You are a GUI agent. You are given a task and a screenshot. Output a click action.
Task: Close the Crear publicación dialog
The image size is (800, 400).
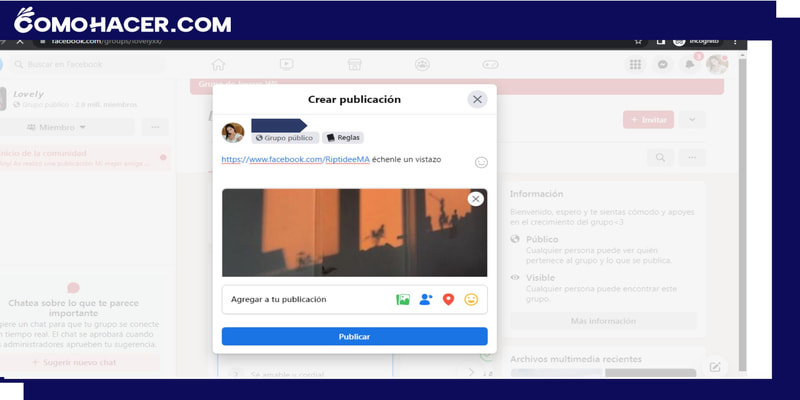click(477, 99)
